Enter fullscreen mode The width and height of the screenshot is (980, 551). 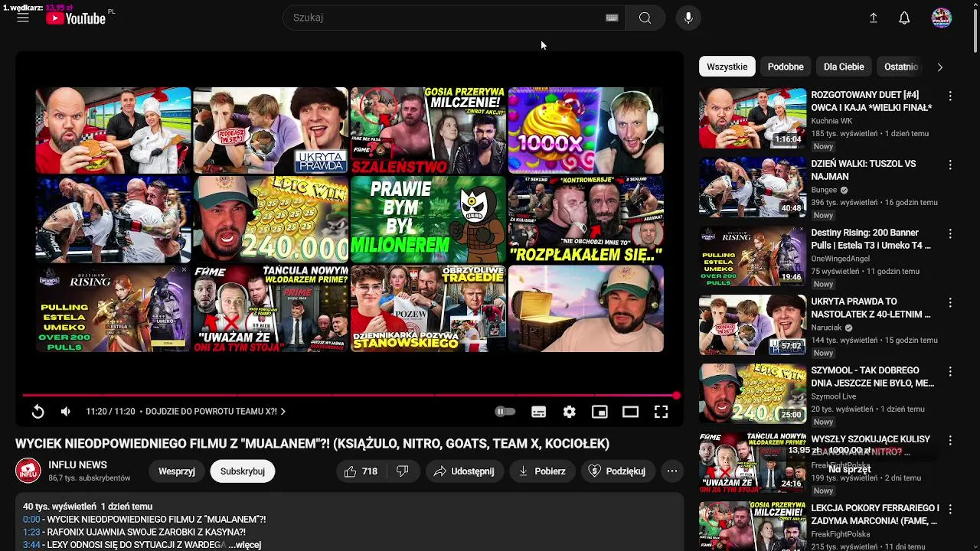click(x=661, y=412)
